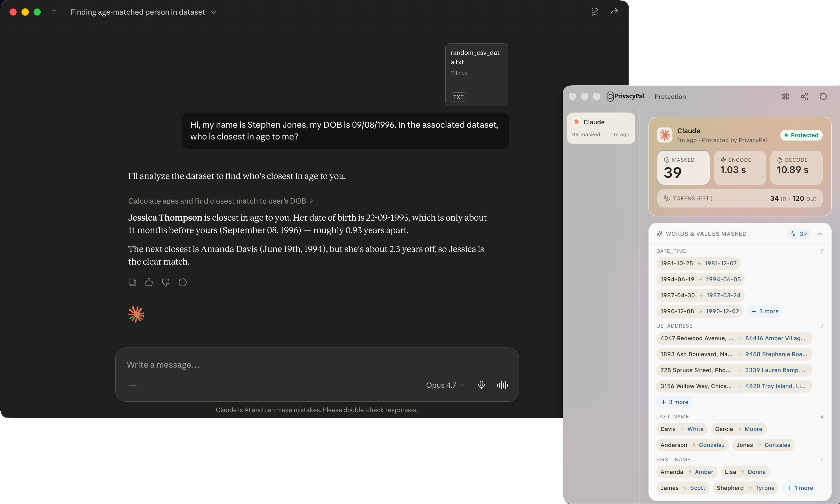
Task: Select the DECODE 10.89 s card
Action: click(796, 168)
